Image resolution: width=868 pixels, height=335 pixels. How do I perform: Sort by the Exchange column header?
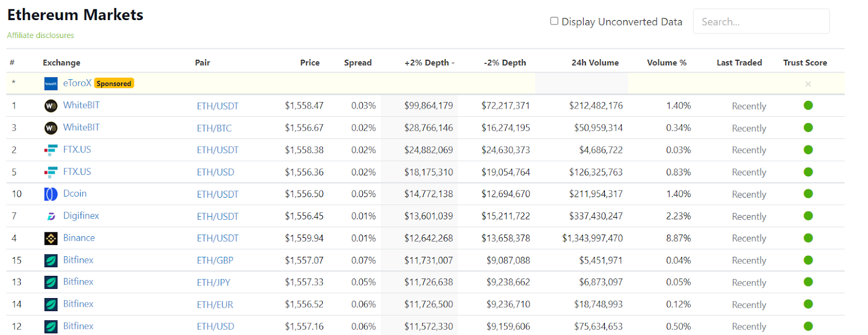tap(61, 62)
